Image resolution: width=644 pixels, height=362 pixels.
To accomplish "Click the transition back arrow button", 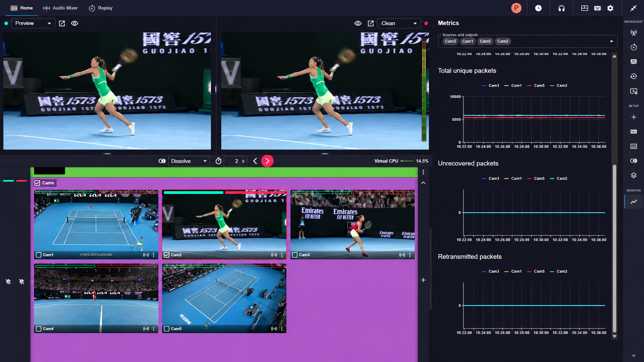I will click(x=255, y=161).
